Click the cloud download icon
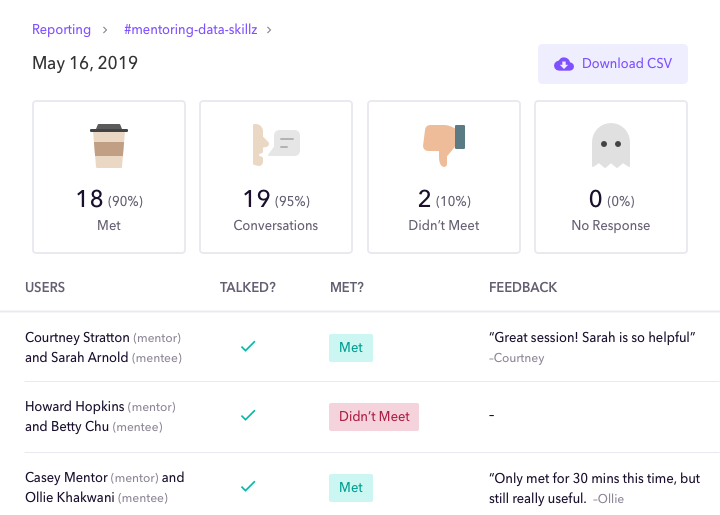Viewport: 720px width, 515px height. coord(563,64)
